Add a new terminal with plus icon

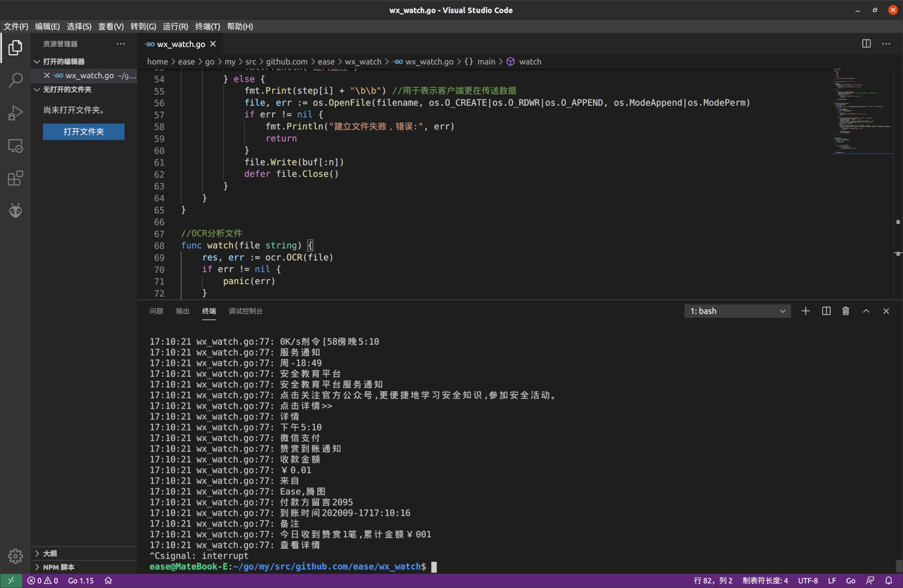click(805, 311)
